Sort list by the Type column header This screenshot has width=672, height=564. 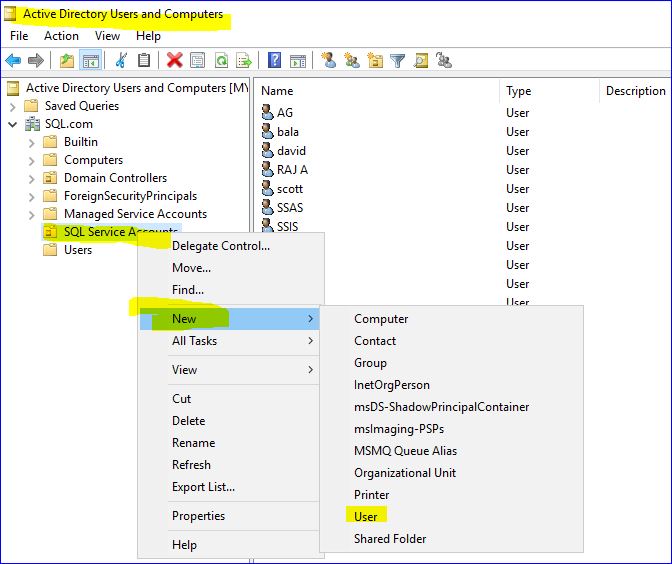pos(518,91)
